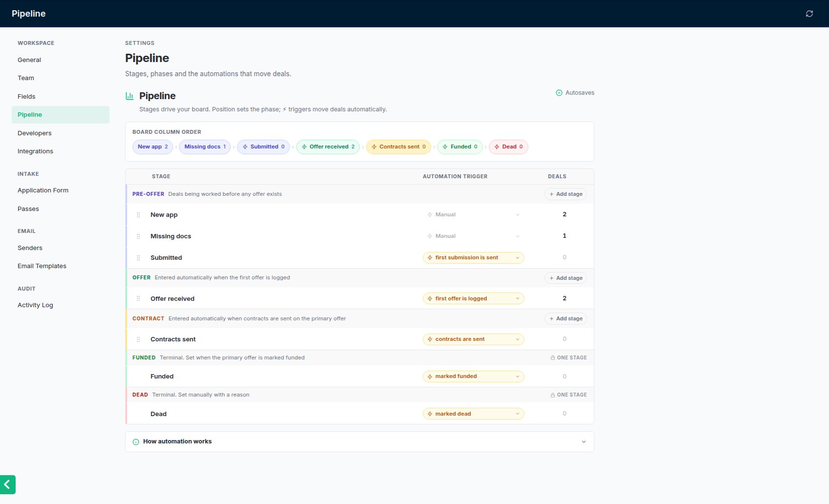Viewport: 829px width, 504px height.
Task: Expand the How automation works section
Action: [x=360, y=441]
